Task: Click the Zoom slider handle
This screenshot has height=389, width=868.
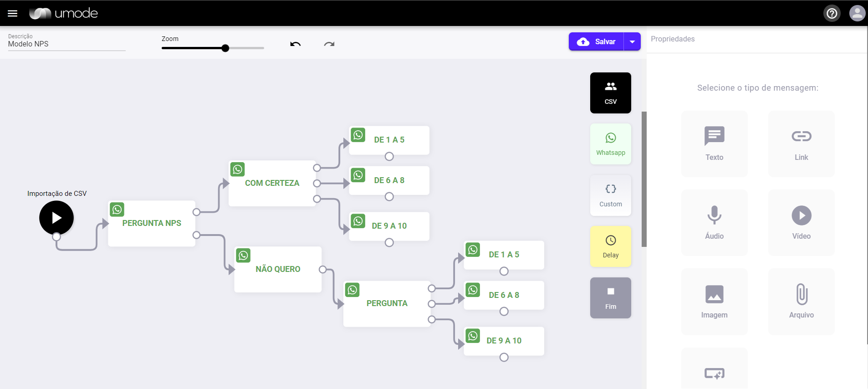Action: (225, 48)
